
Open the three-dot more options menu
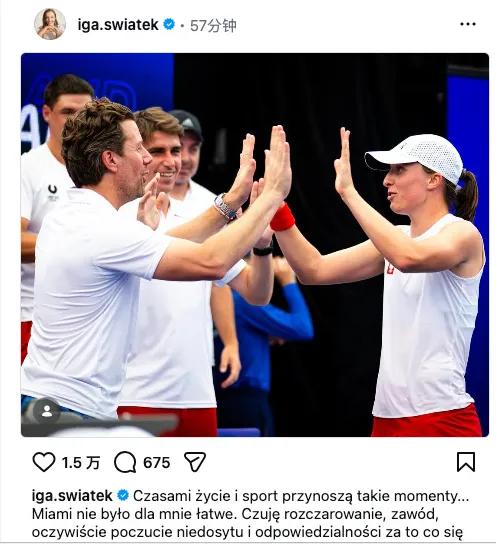[x=468, y=24]
